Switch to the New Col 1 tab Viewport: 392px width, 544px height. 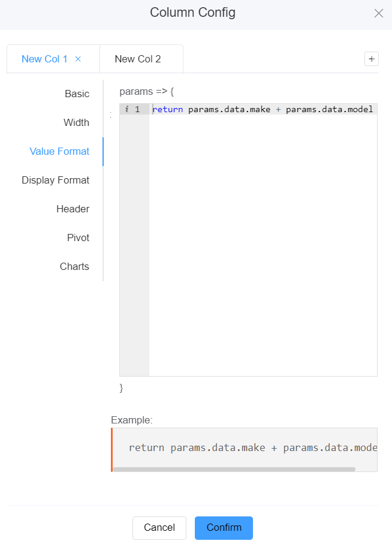(44, 59)
